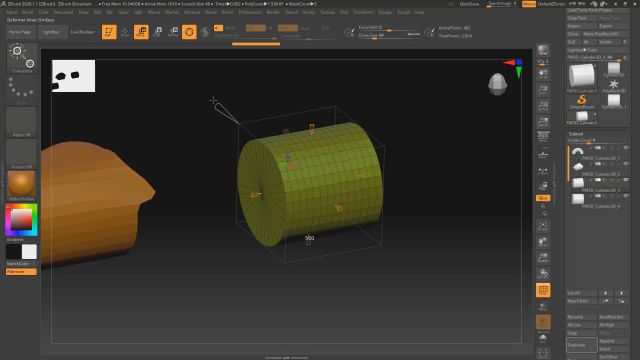Toggle the Qxyz rotation mode
Image resolution: width=640 pixels, height=360 pixels.
click(543, 198)
